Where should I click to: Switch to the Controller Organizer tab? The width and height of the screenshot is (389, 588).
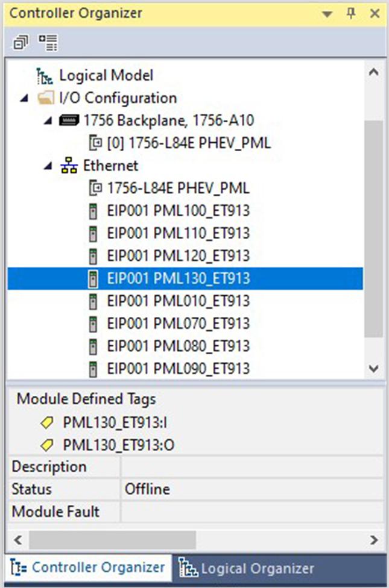pyautogui.click(x=89, y=568)
